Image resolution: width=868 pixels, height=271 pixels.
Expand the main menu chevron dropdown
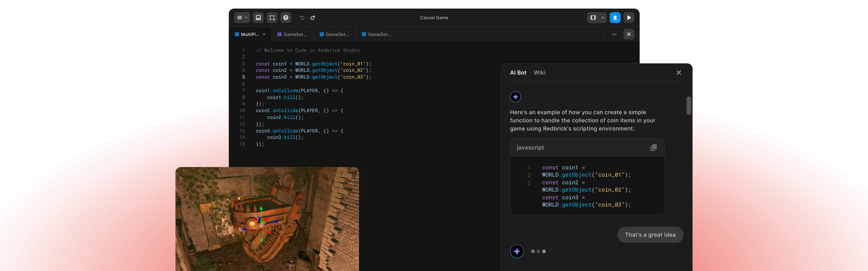tap(246, 18)
